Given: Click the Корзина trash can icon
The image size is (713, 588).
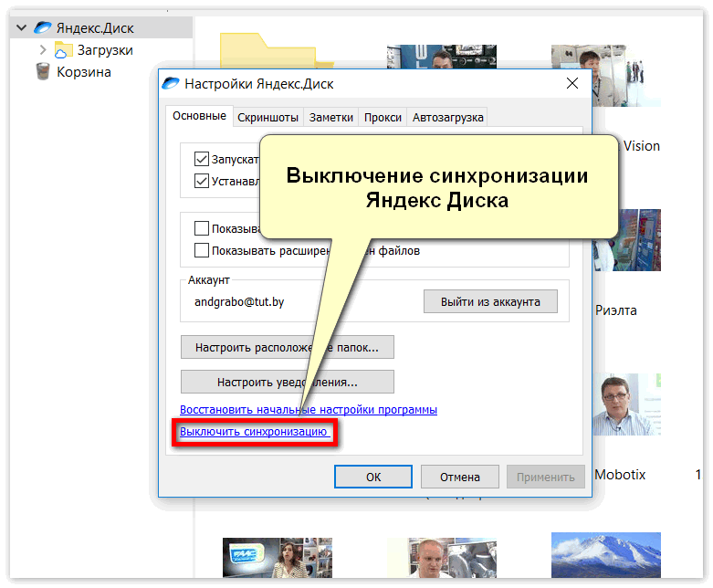Looking at the screenshot, I should (x=43, y=71).
